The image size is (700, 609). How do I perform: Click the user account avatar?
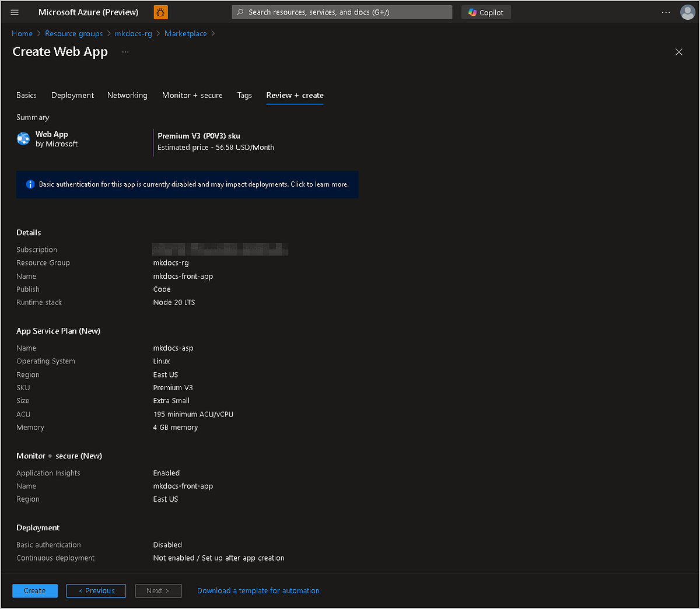point(687,12)
